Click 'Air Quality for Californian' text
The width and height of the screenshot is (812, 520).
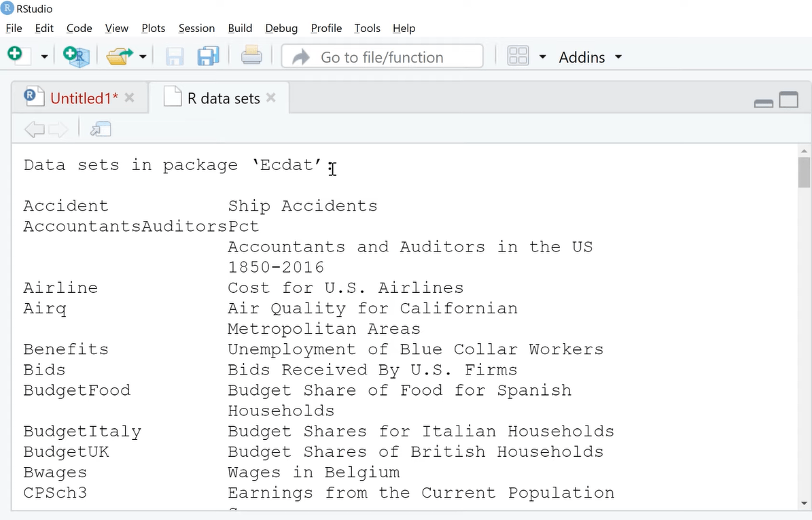(372, 309)
